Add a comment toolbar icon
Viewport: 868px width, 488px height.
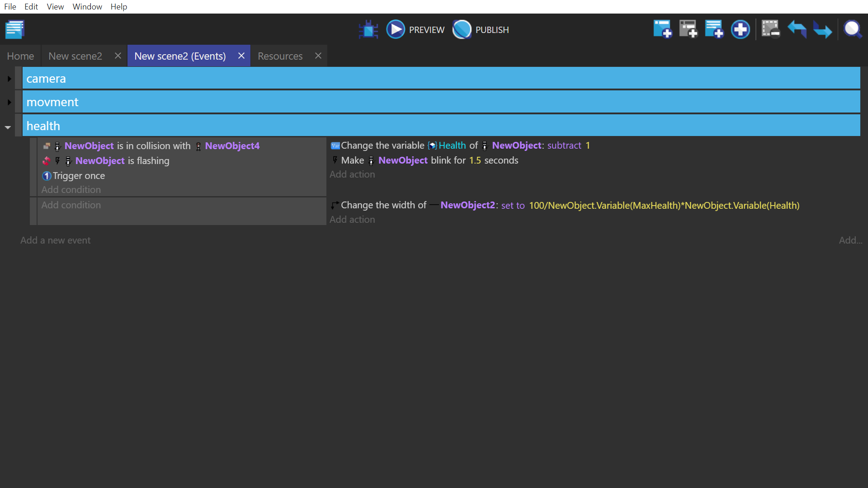point(714,30)
